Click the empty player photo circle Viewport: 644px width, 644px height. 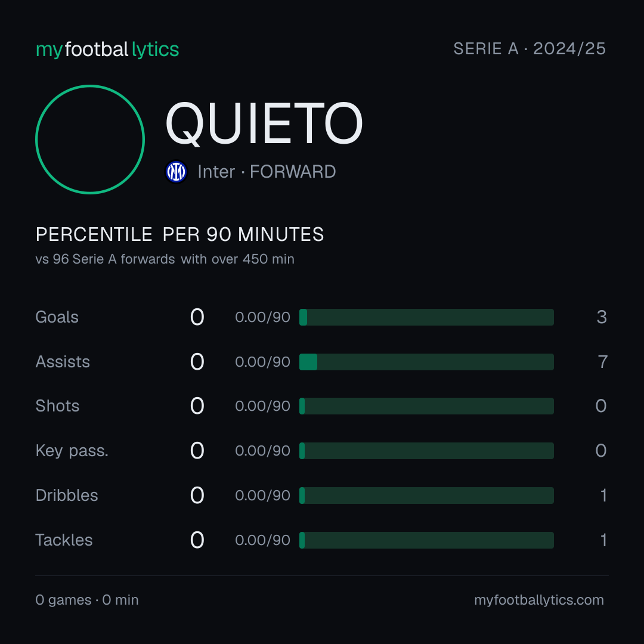[x=90, y=140]
